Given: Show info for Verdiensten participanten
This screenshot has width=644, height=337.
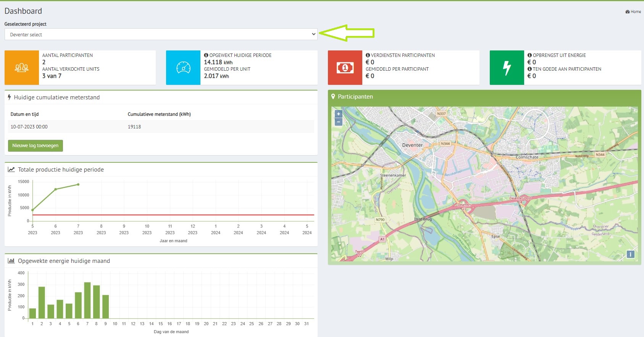Looking at the screenshot, I should coord(368,55).
